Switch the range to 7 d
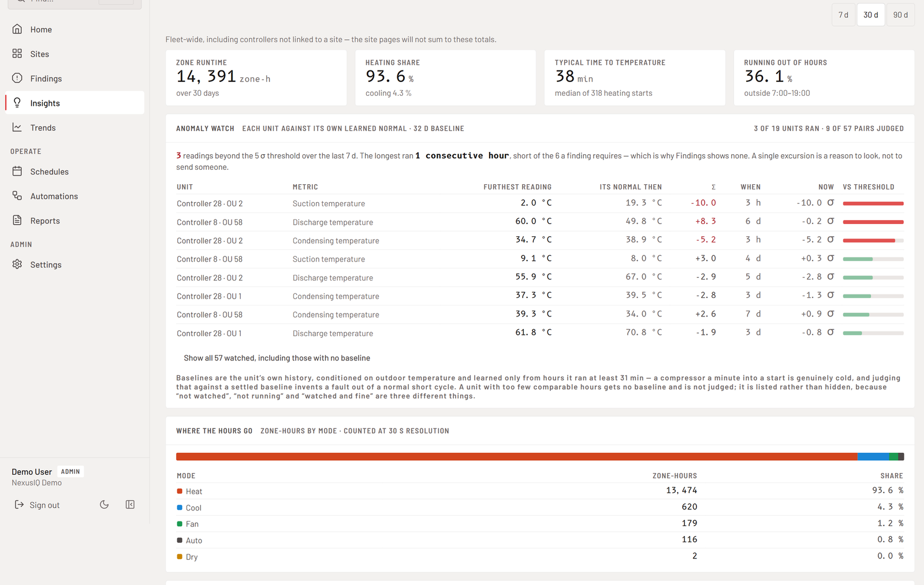The image size is (924, 585). coord(844,15)
